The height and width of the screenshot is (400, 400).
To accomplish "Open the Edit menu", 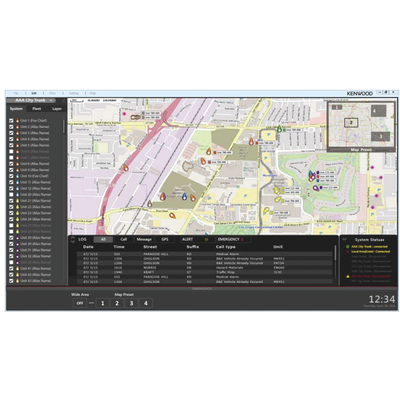I will [34, 93].
